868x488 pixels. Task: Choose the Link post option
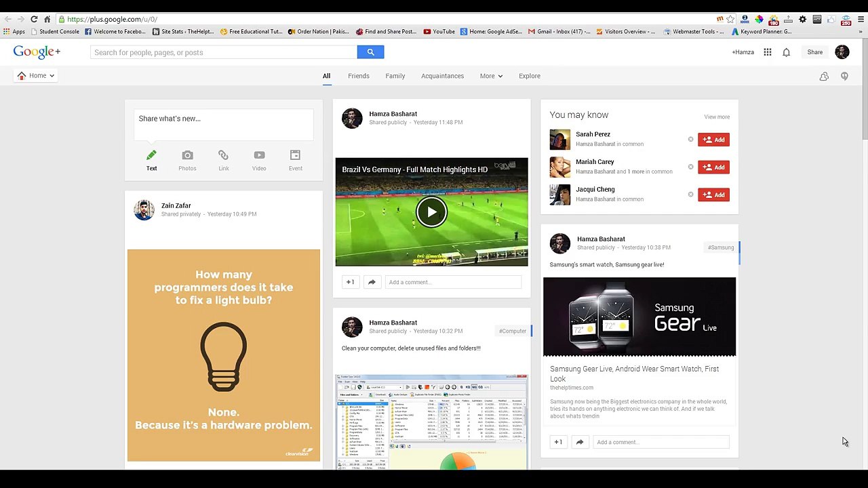pos(223,161)
